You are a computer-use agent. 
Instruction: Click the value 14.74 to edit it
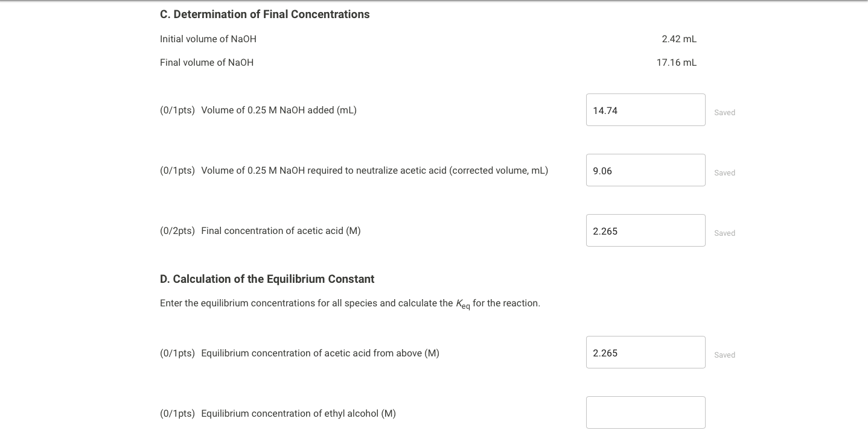tap(605, 110)
